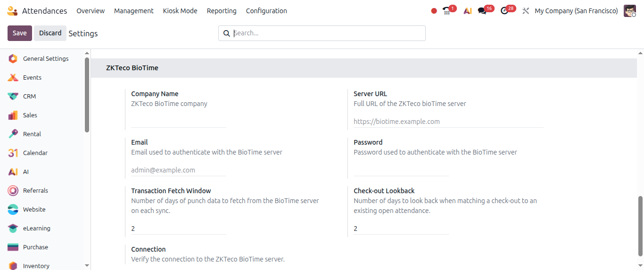This screenshot has width=644, height=270.
Task: Open the user avatar menu
Action: click(630, 11)
